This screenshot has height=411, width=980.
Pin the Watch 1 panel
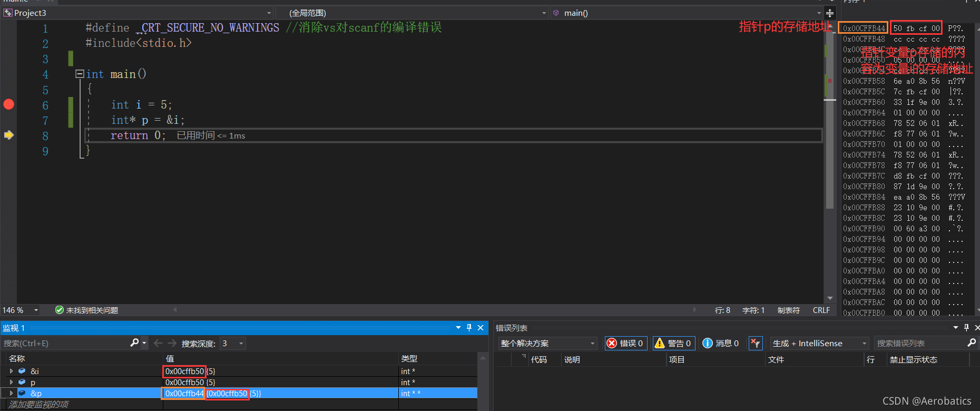pyautogui.click(x=469, y=328)
